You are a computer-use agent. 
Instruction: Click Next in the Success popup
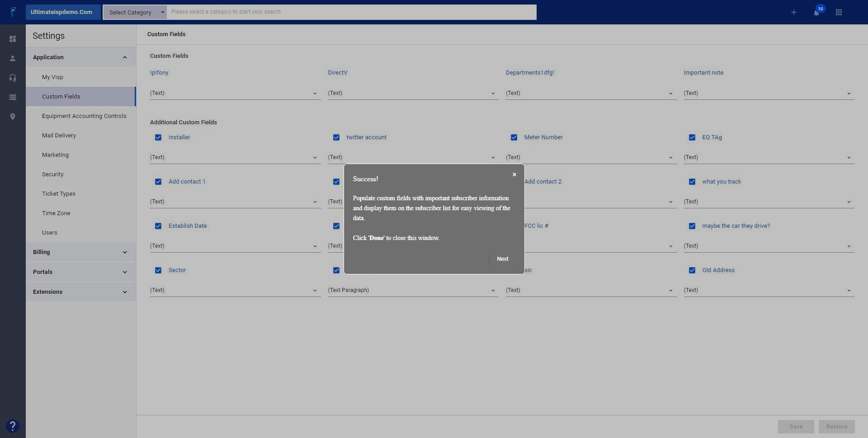[502, 259]
